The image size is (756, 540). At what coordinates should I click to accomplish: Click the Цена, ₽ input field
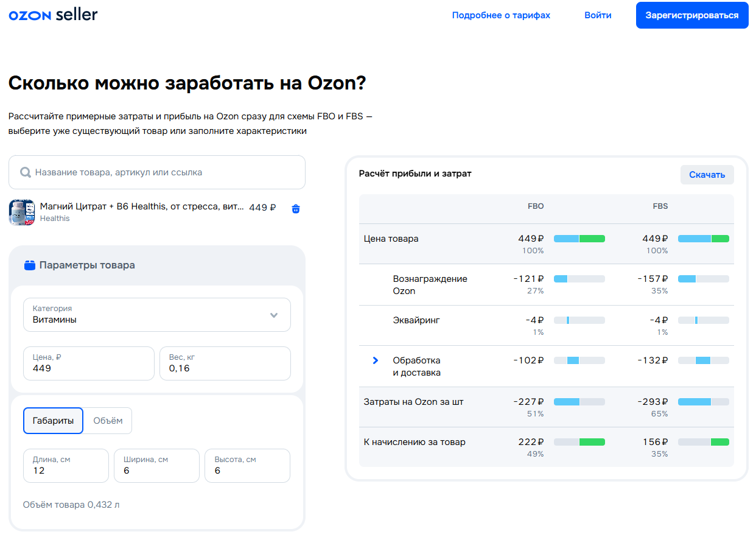pos(89,363)
